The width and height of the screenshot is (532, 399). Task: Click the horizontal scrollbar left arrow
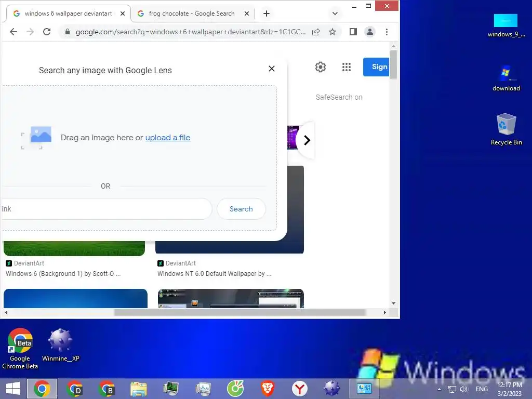tap(6, 312)
